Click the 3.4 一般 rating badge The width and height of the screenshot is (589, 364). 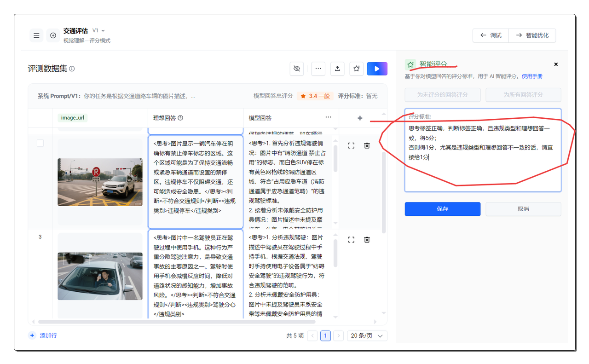pos(315,96)
